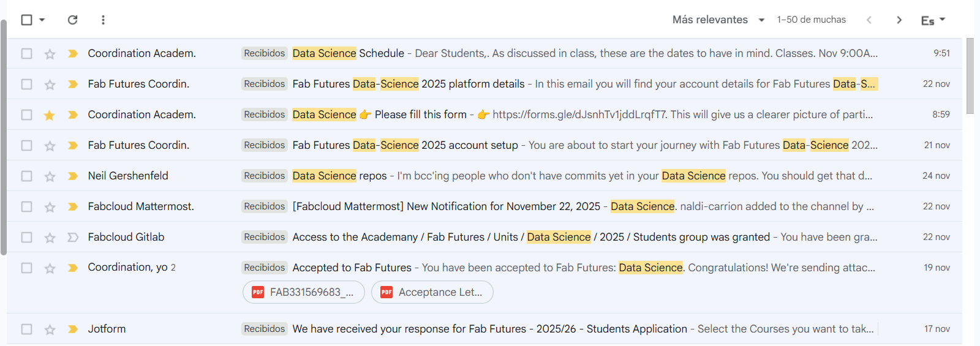Select checkbox for Data Science Schedule email
The width and height of the screenshot is (980, 346).
pos(26,53)
